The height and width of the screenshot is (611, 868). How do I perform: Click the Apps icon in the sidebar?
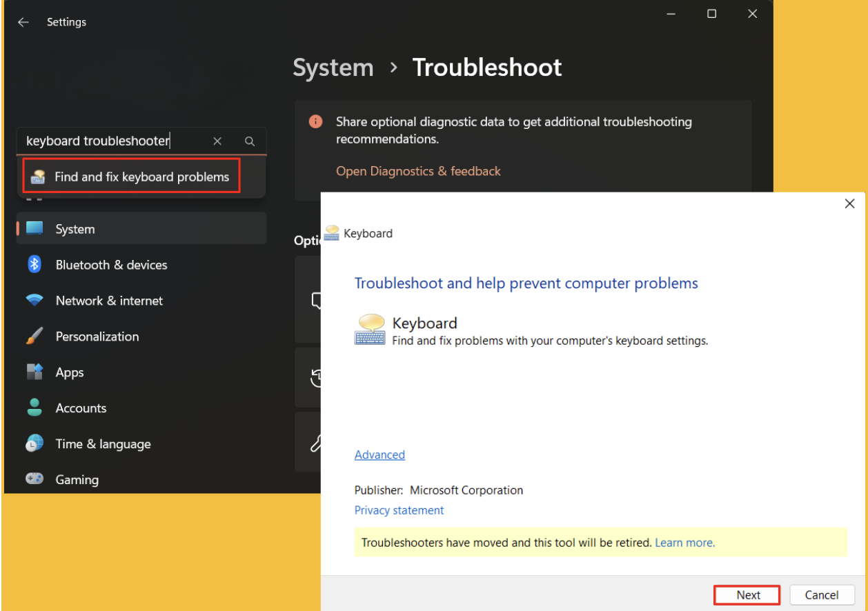[34, 372]
